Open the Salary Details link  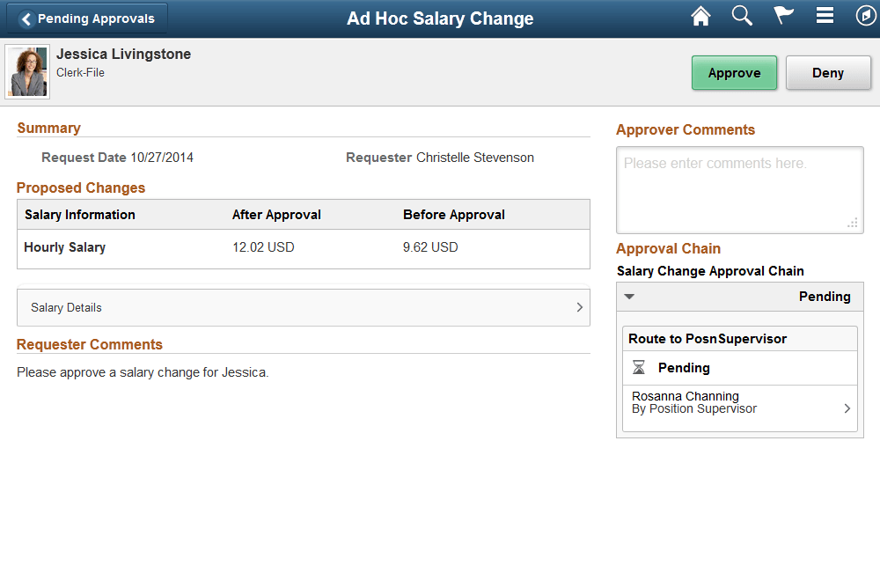point(66,307)
